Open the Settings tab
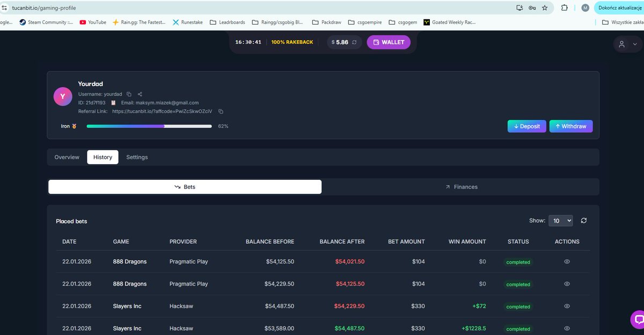Viewport: 644px width, 335px height. tap(137, 157)
